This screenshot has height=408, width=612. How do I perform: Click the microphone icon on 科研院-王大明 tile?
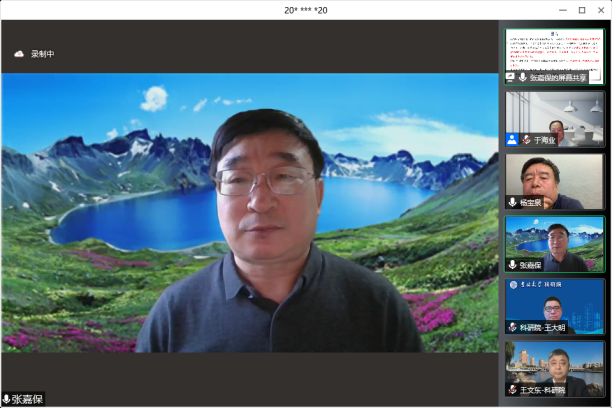tap(512, 327)
